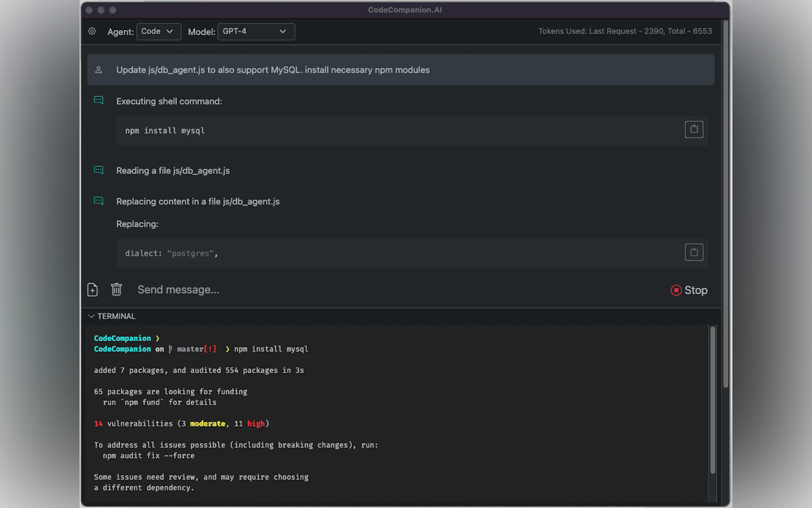Select the user avatar on the prompt message
812x508 pixels.
99,69
